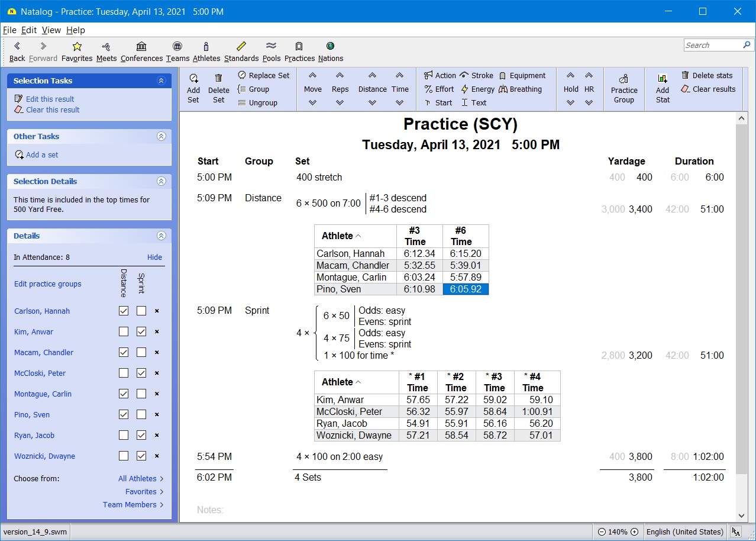This screenshot has width=756, height=541.
Task: Uncheck Distance for Carlson, Hannah
Action: click(124, 311)
